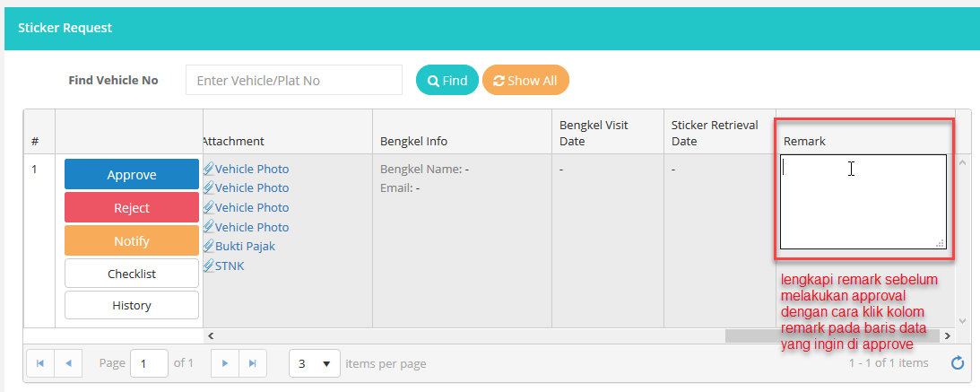Go to the first page of results
Screen dimensions: 980x392
(x=40, y=363)
